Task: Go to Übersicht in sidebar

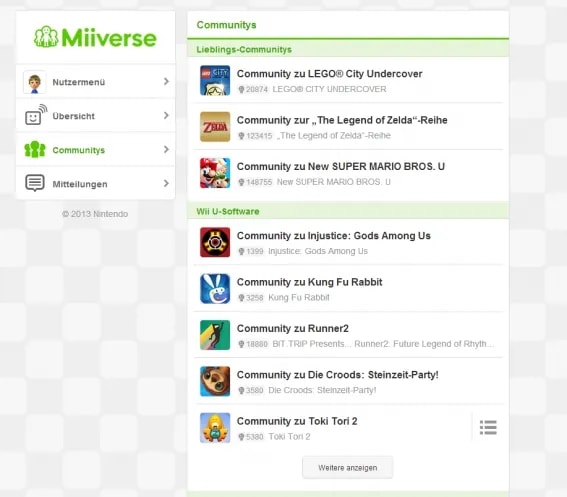Action: coord(95,116)
